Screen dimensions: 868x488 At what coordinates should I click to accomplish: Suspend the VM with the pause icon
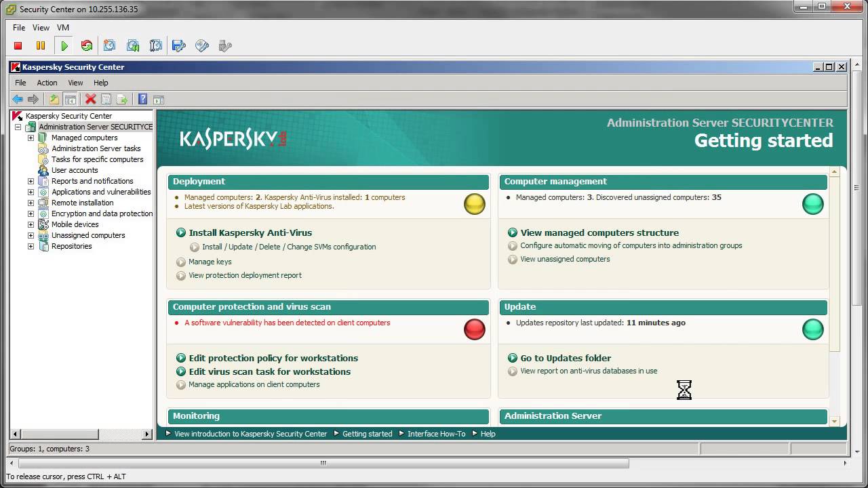pos(41,45)
